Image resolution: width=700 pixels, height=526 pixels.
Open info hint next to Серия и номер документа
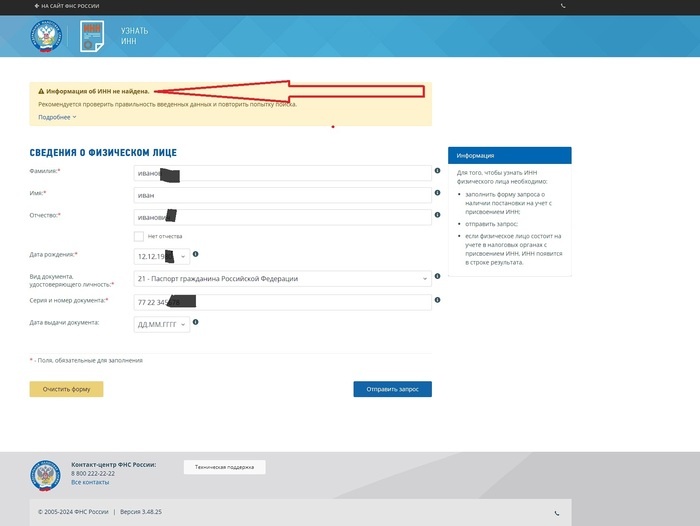coord(438,300)
